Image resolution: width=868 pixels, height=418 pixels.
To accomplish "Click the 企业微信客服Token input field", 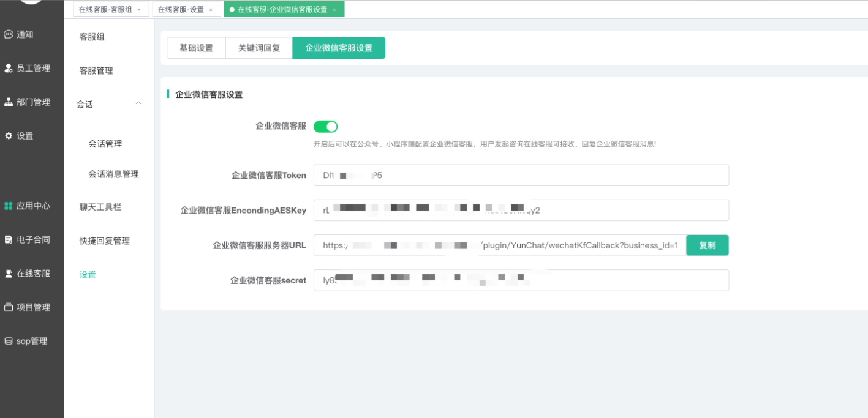I will click(521, 175).
